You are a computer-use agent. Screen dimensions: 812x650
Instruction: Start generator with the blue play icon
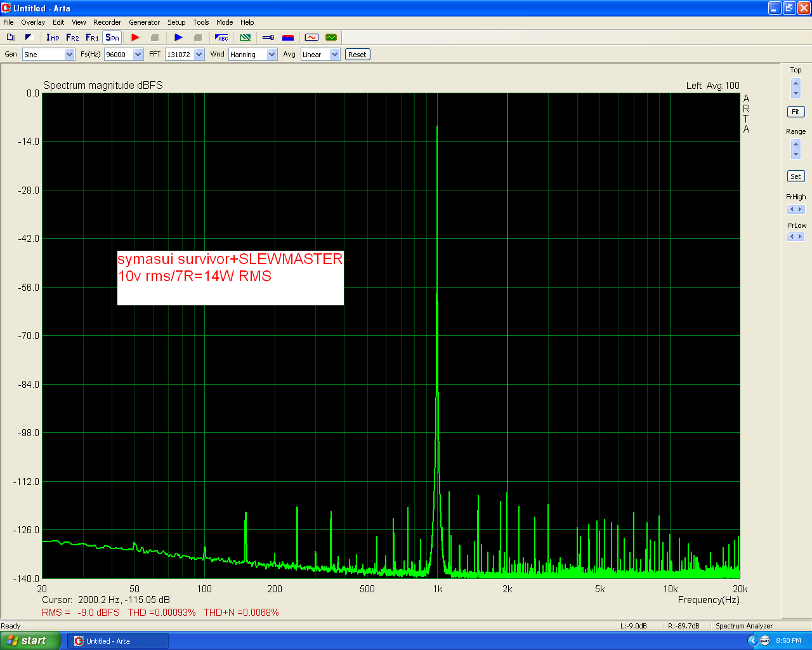click(178, 37)
